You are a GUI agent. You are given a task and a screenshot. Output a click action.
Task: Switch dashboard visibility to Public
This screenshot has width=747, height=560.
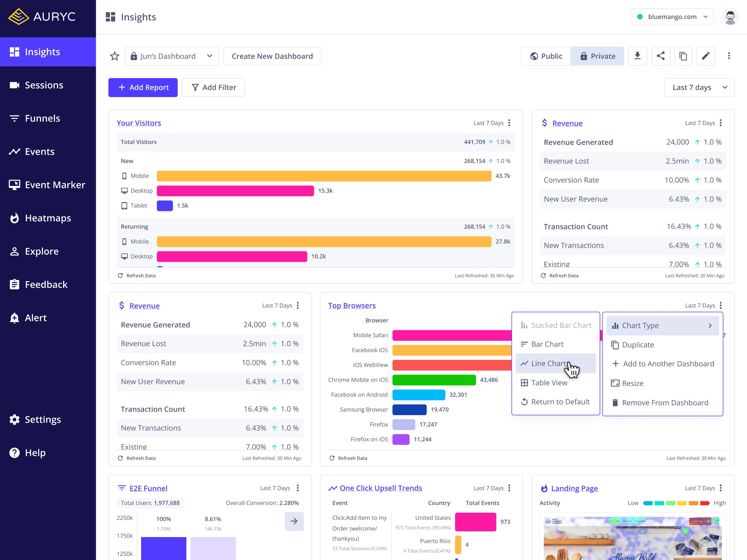[x=546, y=56]
